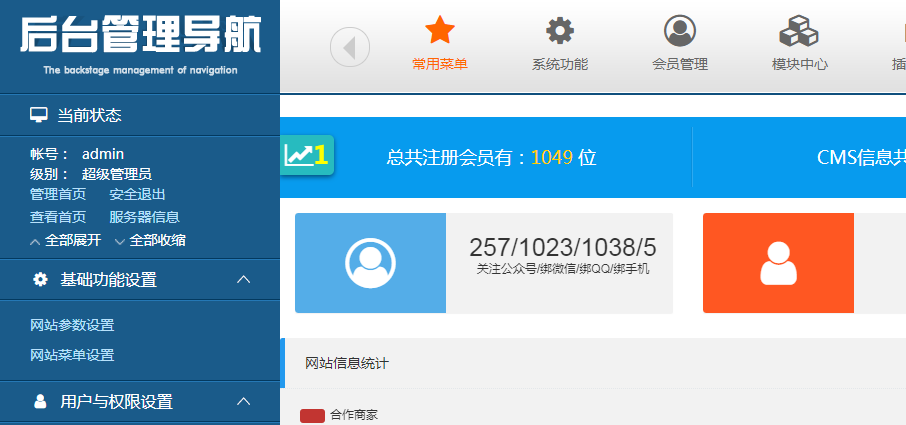Click the orange person tile icon
Image resolution: width=906 pixels, height=425 pixels.
778,263
